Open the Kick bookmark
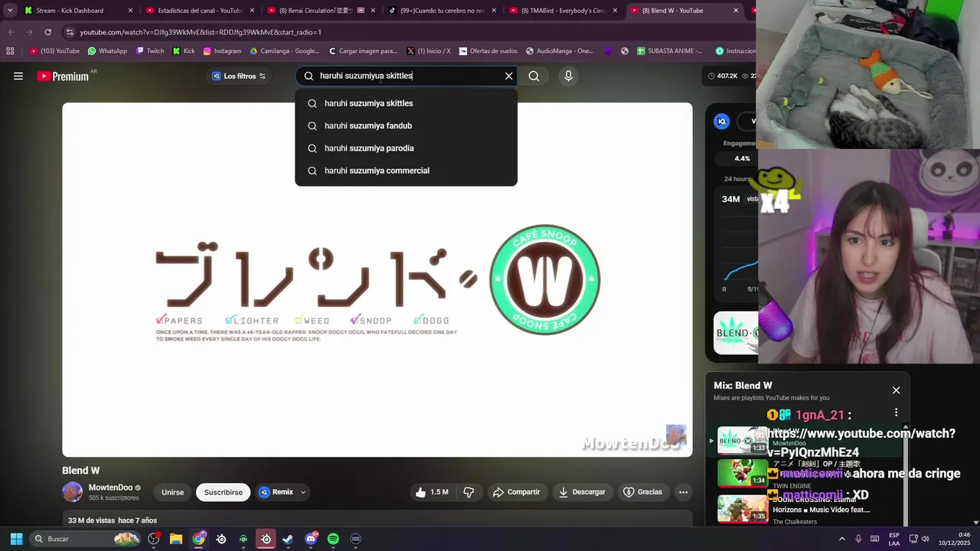 (x=184, y=51)
